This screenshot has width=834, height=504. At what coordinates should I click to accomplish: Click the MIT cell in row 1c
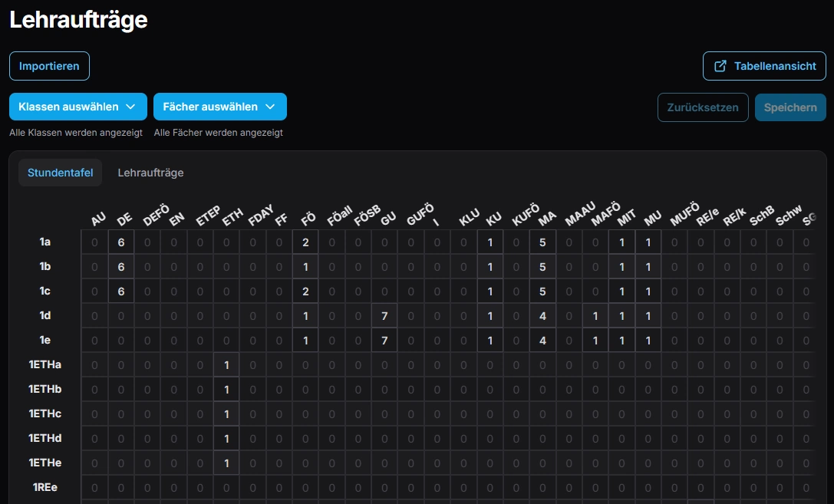[x=622, y=292]
